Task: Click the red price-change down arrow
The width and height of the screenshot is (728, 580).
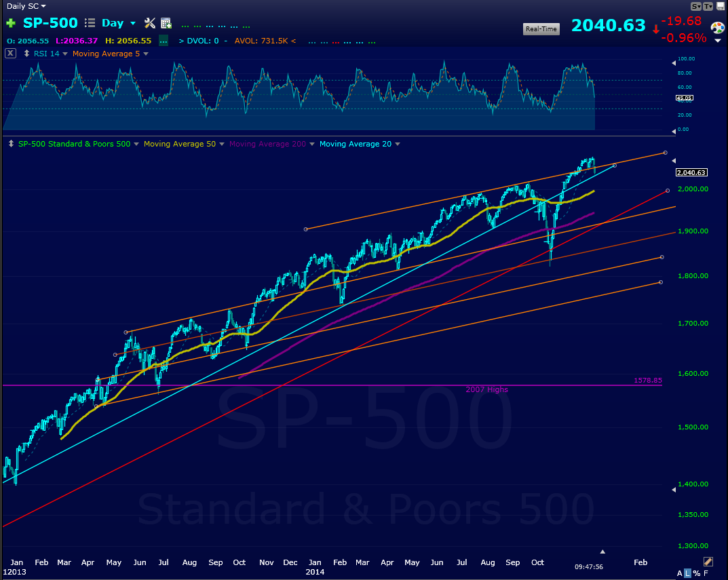Action: 655,29
